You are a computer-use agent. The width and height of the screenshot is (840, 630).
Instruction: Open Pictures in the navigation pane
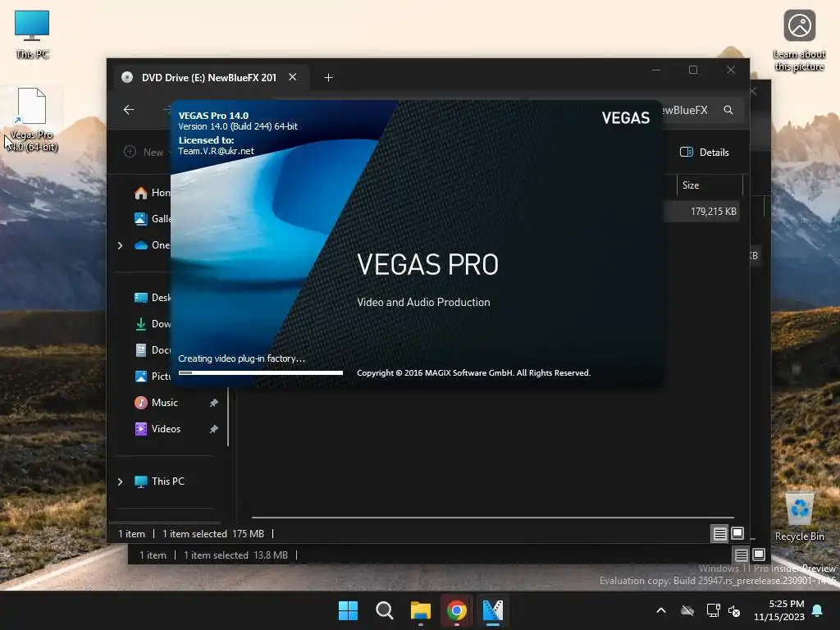tap(152, 376)
